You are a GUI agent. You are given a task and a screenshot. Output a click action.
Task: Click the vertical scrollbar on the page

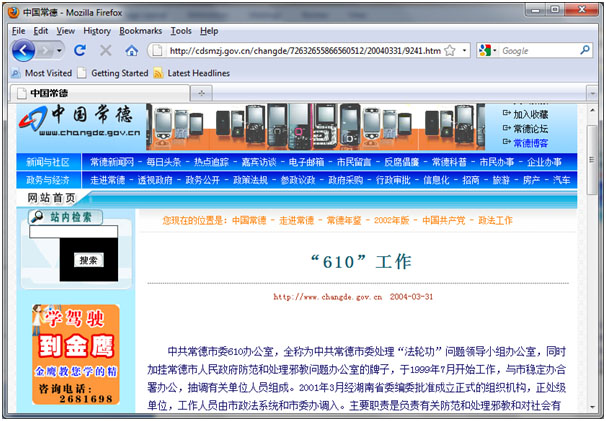point(593,250)
